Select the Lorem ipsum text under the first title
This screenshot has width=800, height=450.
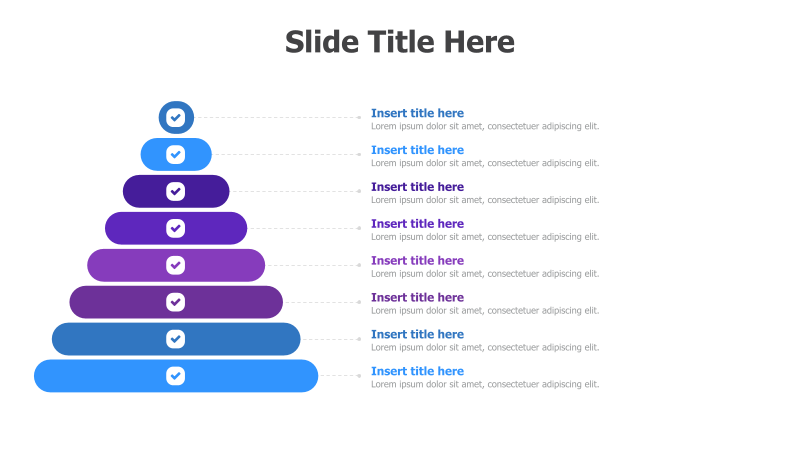(485, 126)
